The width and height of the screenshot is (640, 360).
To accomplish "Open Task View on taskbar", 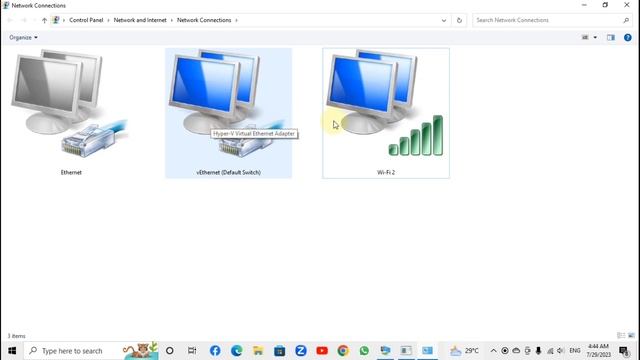I will click(192, 351).
